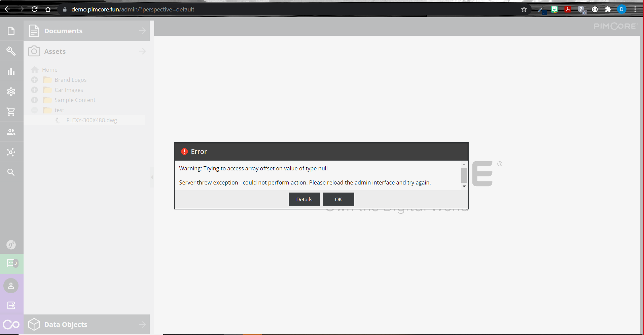Open the browser extensions puzzle icon
Viewport: 644px width, 335px height.
tap(608, 9)
